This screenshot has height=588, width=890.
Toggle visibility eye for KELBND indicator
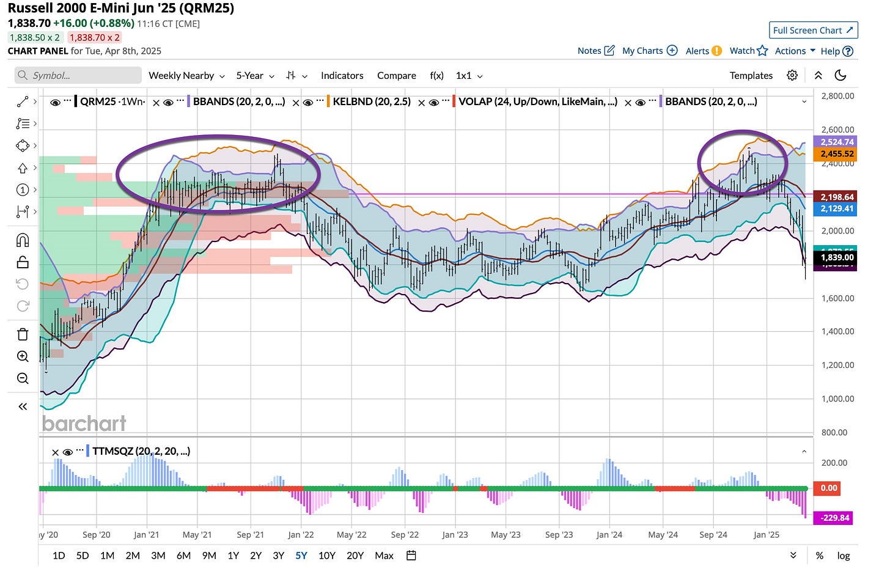coord(308,103)
